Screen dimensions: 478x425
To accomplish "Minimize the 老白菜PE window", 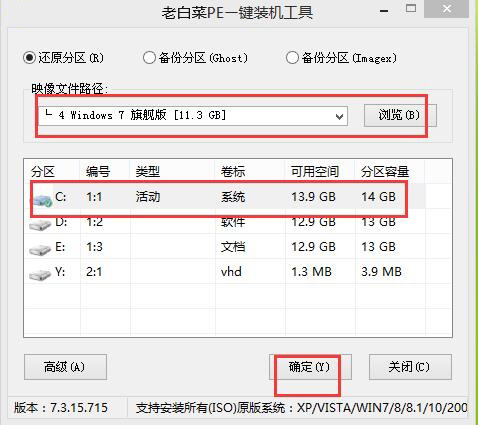I will [384, 10].
